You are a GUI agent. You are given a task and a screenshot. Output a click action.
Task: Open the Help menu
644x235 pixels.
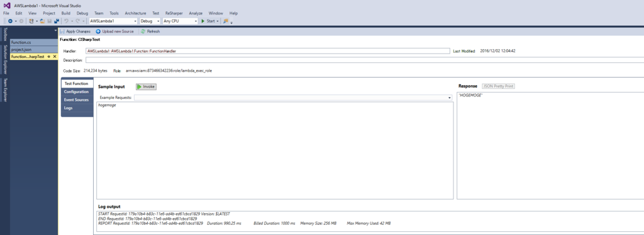click(x=233, y=13)
